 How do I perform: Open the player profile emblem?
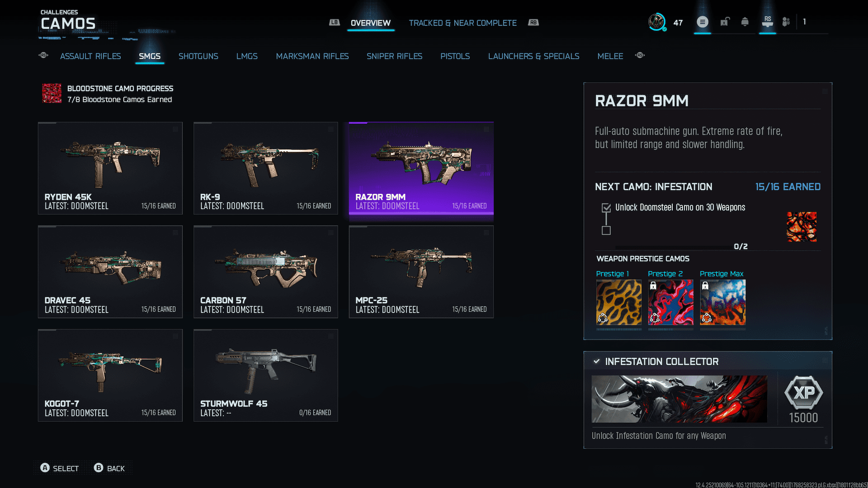pyautogui.click(x=657, y=22)
